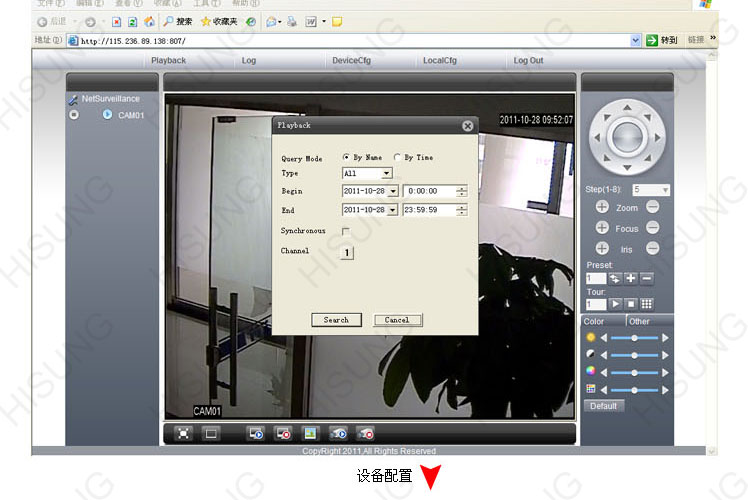
Task: Open the Type dropdown
Action: tap(386, 173)
